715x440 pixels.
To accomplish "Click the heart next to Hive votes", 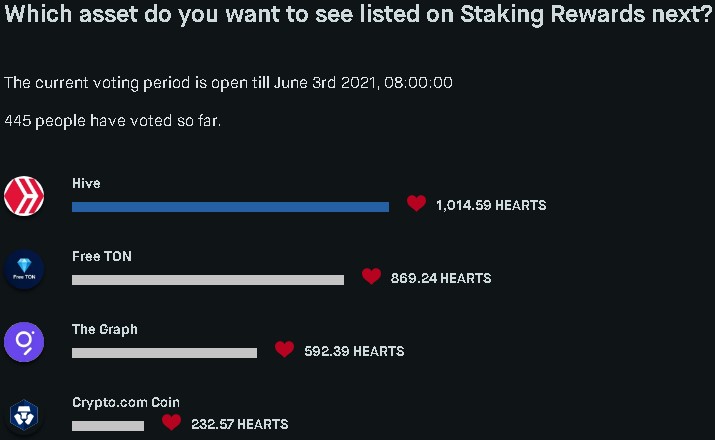I will [416, 203].
